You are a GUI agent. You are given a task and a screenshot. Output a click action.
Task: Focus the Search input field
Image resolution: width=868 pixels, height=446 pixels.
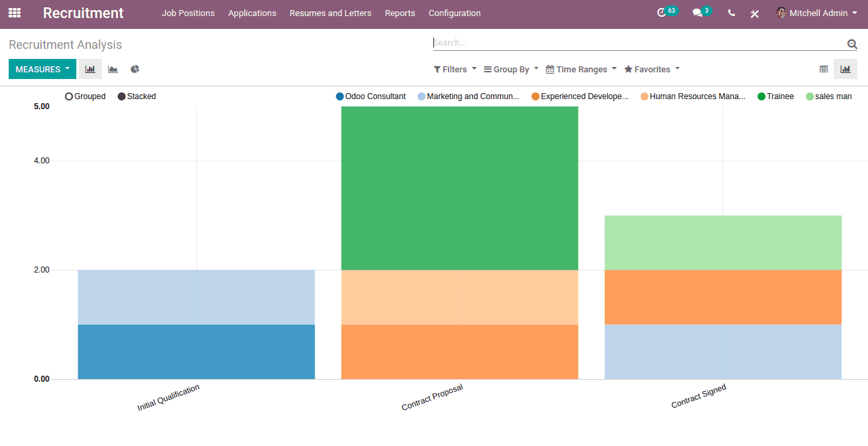(x=640, y=43)
